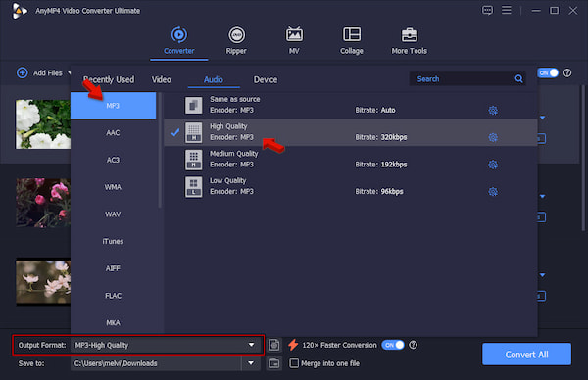Viewport: 588px width, 380px height.
Task: Click the lightning Faster Conversion icon
Action: coord(293,345)
